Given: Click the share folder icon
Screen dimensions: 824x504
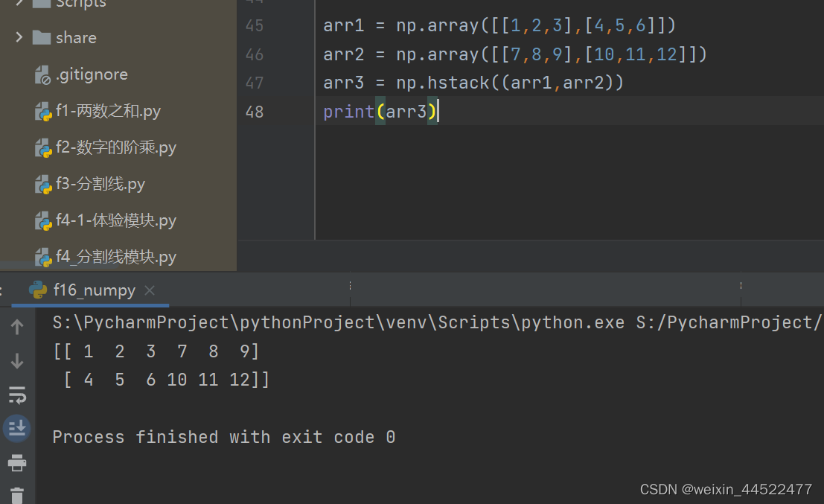Looking at the screenshot, I should click(x=42, y=37).
